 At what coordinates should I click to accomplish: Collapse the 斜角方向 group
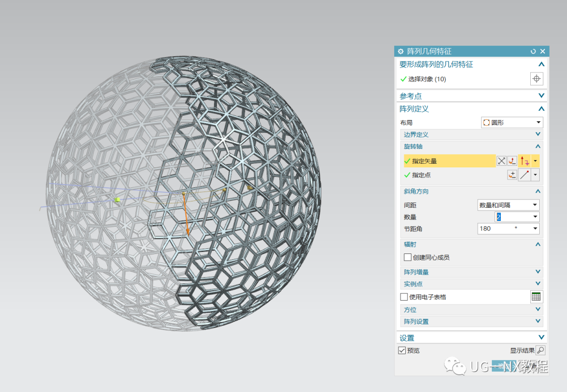(x=538, y=191)
